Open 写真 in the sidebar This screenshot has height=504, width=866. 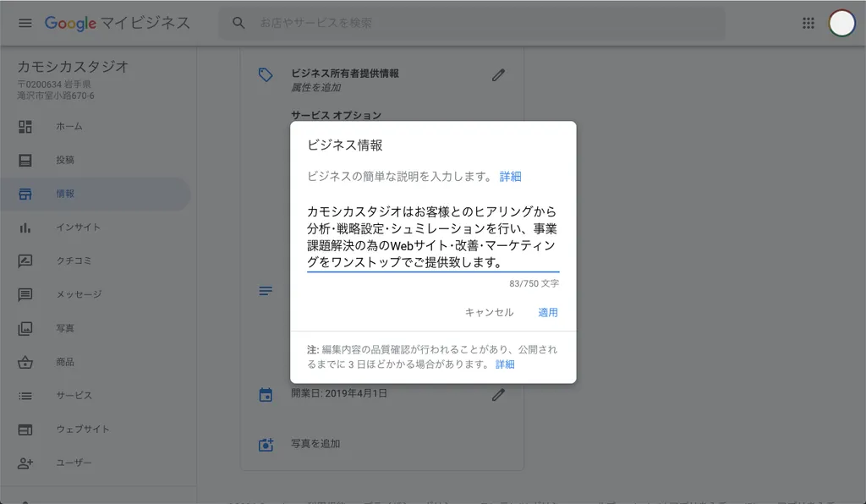(x=95, y=328)
